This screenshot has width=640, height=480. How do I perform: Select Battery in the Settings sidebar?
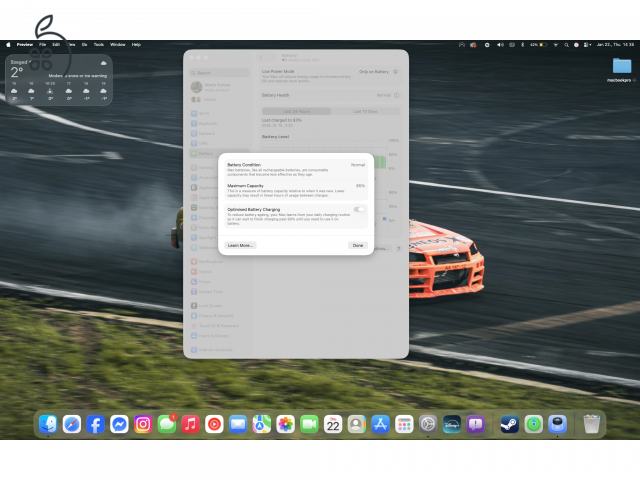(220, 153)
